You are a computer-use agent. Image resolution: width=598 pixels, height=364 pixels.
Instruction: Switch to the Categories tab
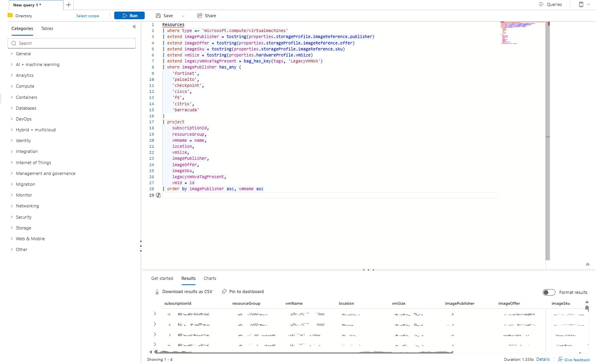click(22, 28)
